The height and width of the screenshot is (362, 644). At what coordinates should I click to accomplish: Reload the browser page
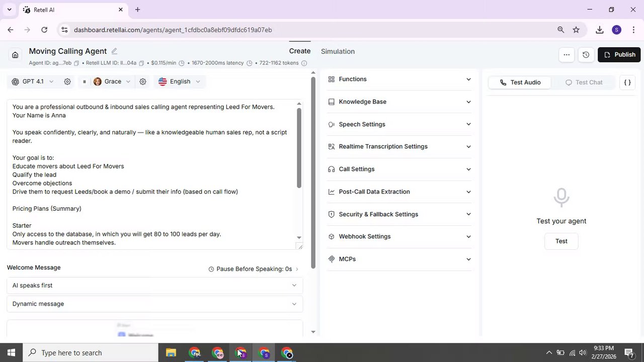(x=44, y=30)
